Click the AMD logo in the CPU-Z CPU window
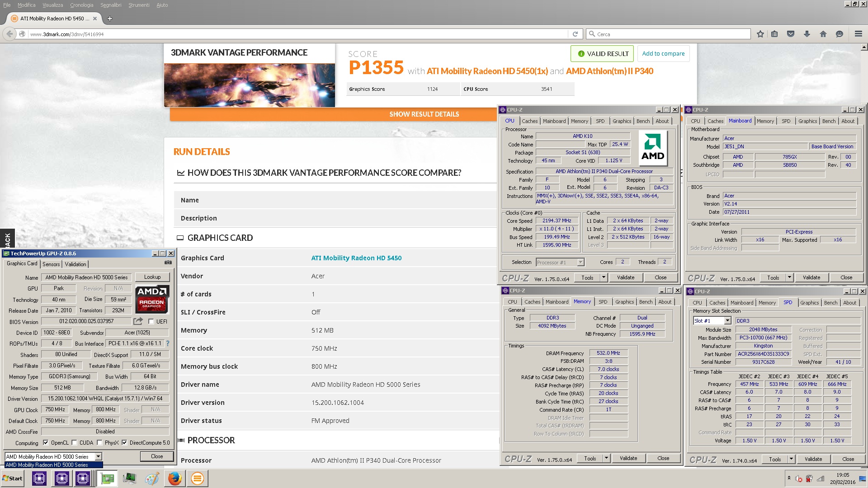This screenshot has height=488, width=868. 653,148
